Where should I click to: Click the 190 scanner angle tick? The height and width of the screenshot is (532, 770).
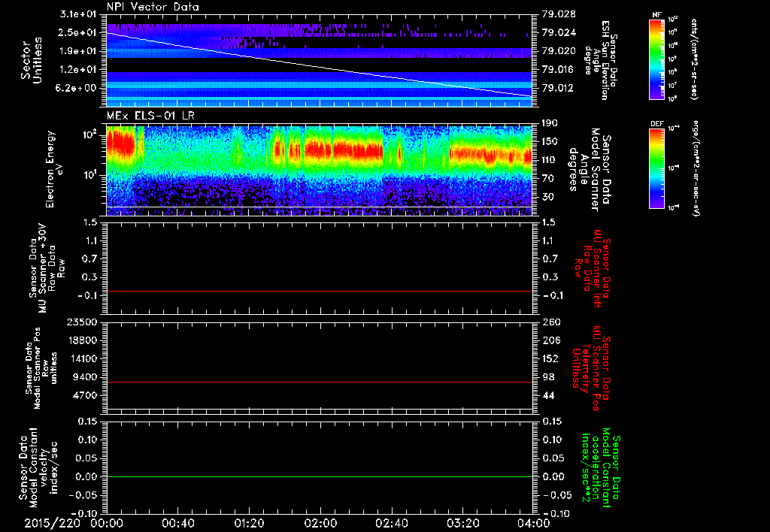click(550, 123)
